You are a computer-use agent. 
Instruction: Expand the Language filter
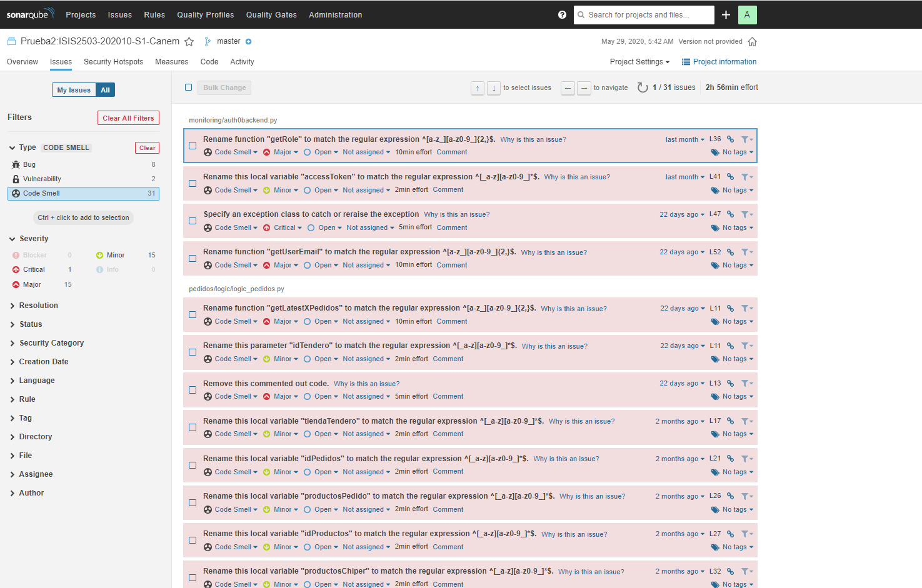pos(37,381)
